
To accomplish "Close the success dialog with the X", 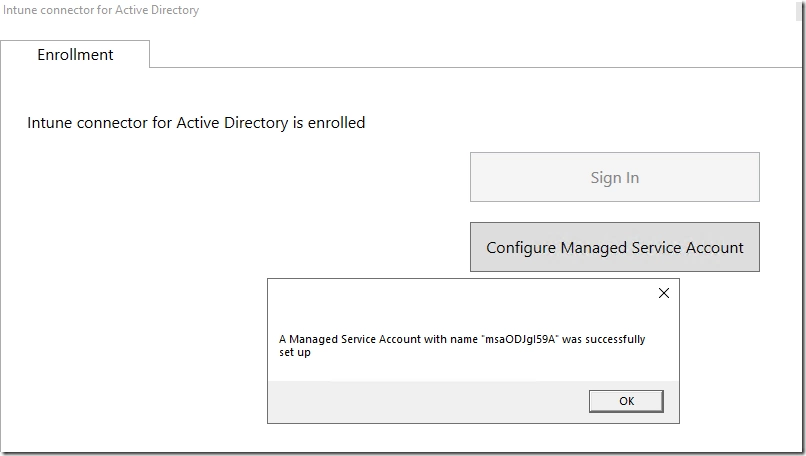I will pos(662,293).
